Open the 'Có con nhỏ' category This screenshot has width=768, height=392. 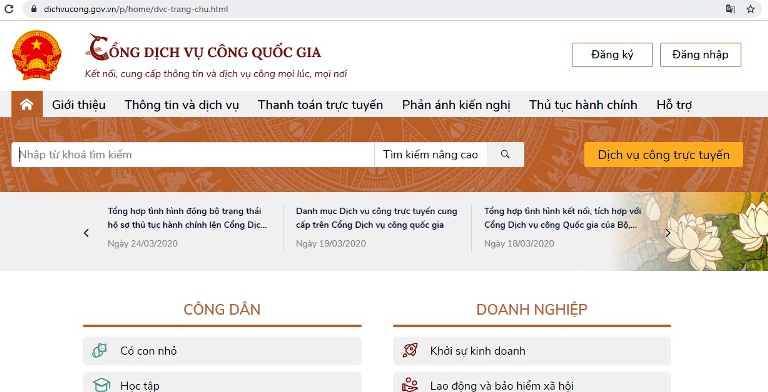[222, 351]
